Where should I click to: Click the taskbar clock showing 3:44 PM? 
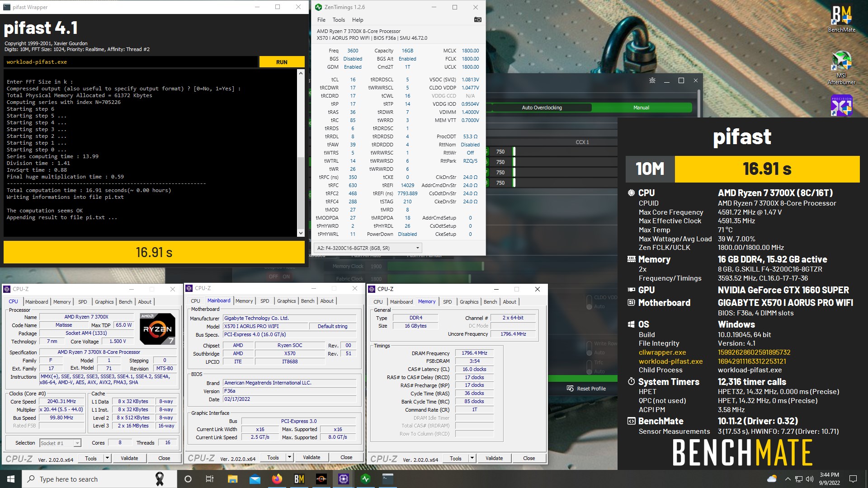click(829, 479)
